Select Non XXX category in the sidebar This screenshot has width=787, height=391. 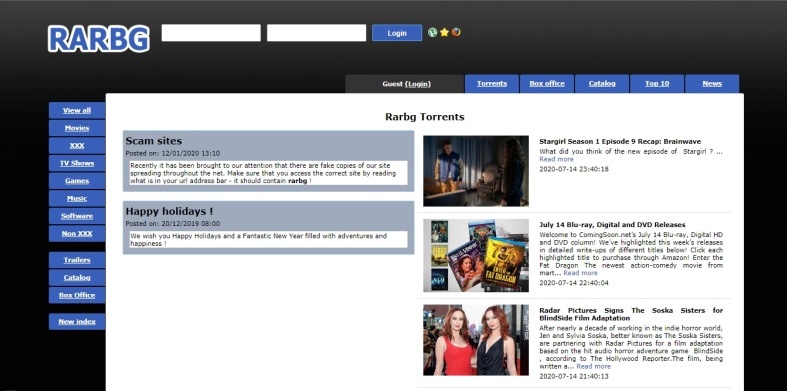click(77, 233)
